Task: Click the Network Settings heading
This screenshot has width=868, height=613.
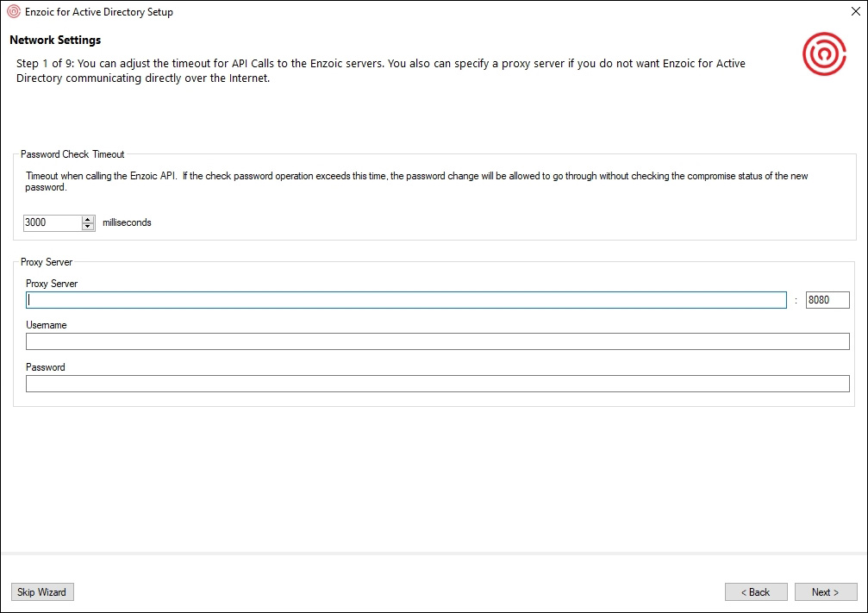Action: (55, 41)
